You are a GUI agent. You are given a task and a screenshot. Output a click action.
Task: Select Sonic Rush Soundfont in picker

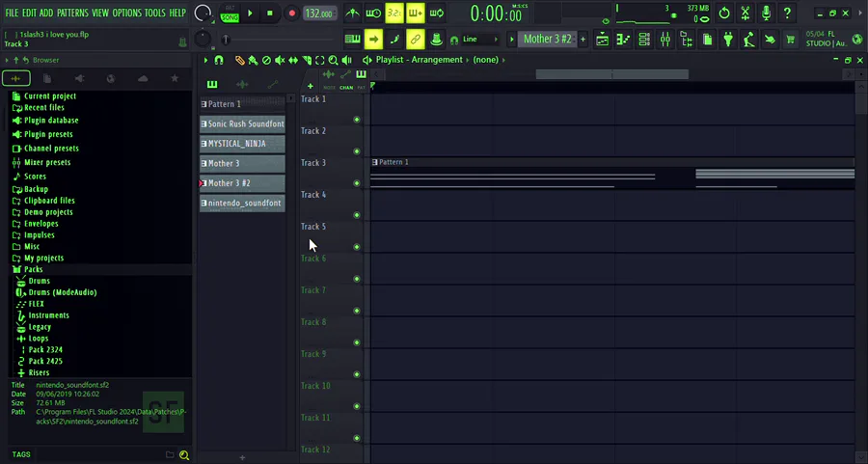[242, 124]
